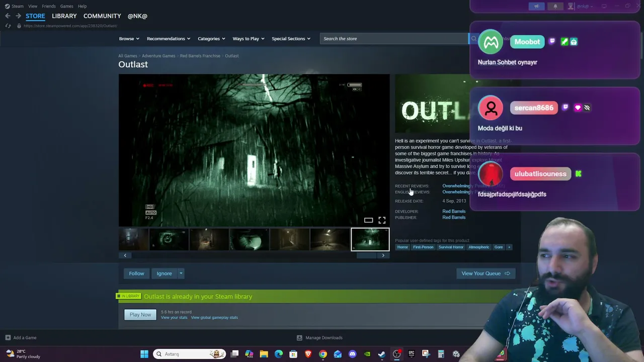The height and width of the screenshot is (362, 644).
Task: Open Red Barrels developer link
Action: (x=454, y=212)
